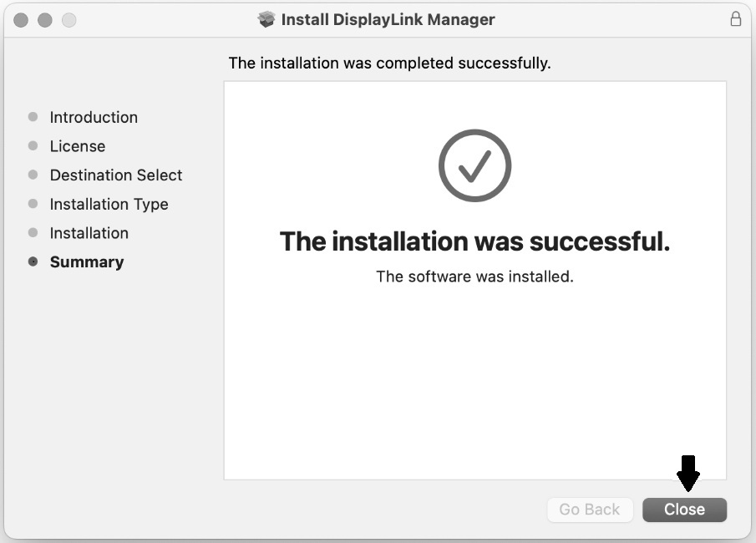The image size is (756, 543).
Task: Click the package icon beside window title
Action: pos(266,19)
